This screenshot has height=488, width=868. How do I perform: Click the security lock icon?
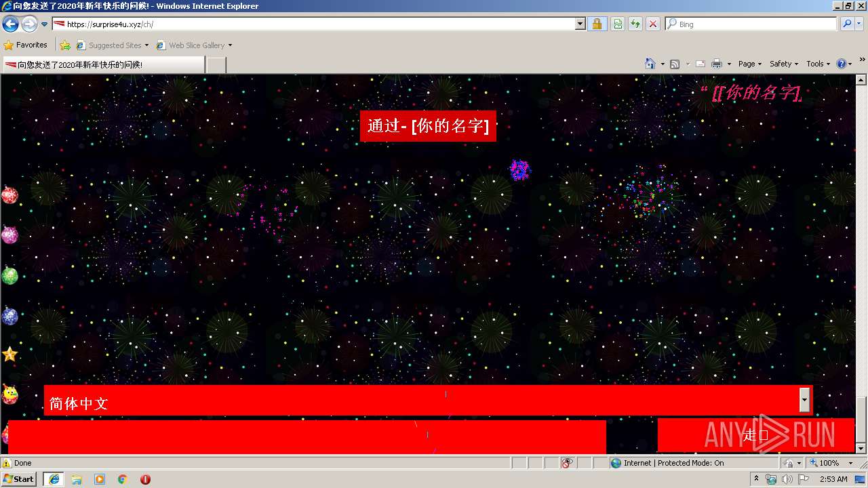tap(597, 24)
